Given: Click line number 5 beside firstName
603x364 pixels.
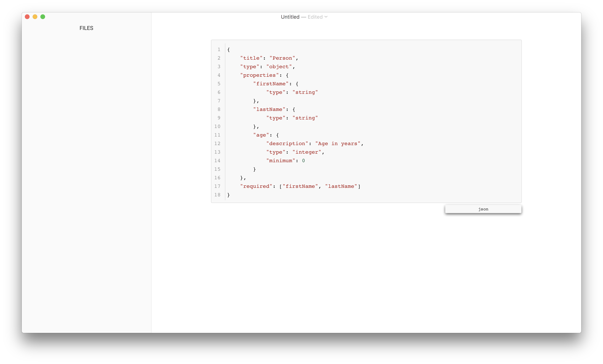Looking at the screenshot, I should click(x=219, y=84).
